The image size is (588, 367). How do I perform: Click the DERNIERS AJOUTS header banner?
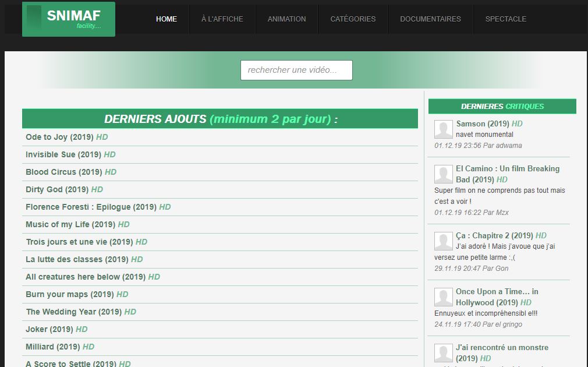[220, 119]
